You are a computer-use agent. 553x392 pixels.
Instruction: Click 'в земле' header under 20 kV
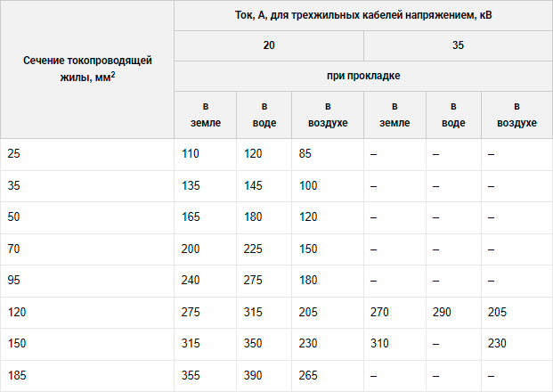[205, 115]
